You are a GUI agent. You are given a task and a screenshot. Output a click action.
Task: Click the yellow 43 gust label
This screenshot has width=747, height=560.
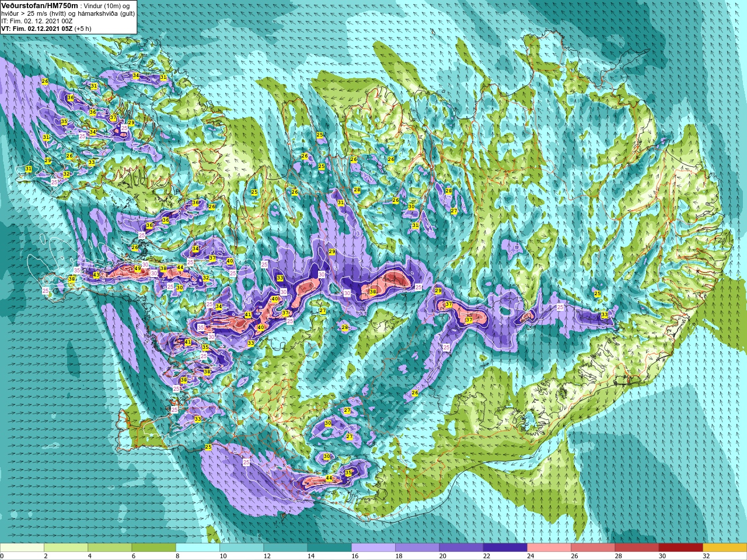tap(96, 275)
